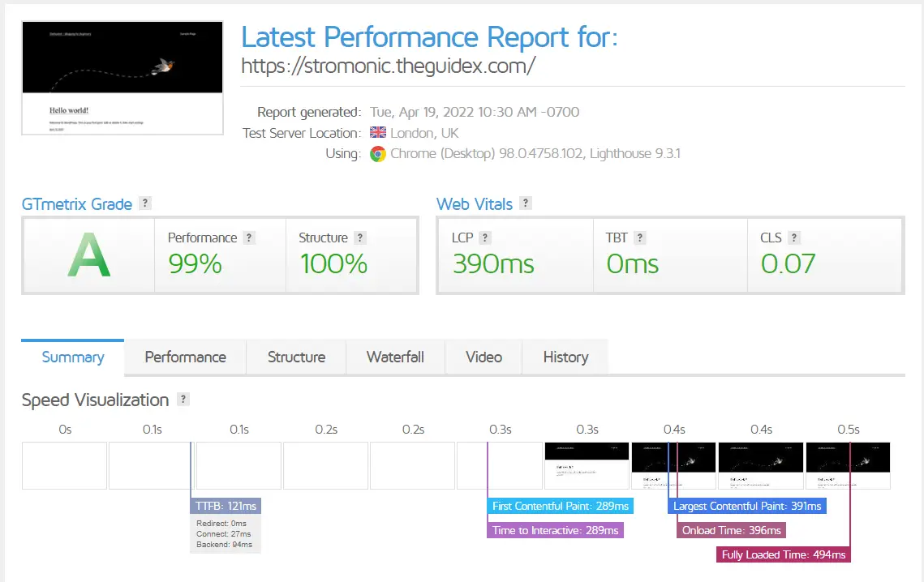924x582 pixels.
Task: Open the stromonic.theguidex.com report URL
Action: click(x=387, y=68)
